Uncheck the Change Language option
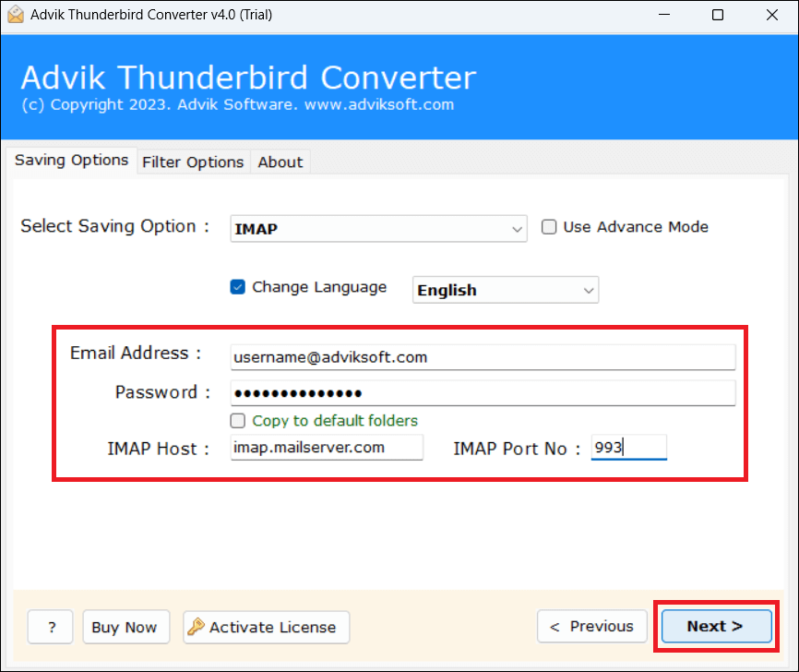This screenshot has height=672, width=799. click(x=238, y=287)
